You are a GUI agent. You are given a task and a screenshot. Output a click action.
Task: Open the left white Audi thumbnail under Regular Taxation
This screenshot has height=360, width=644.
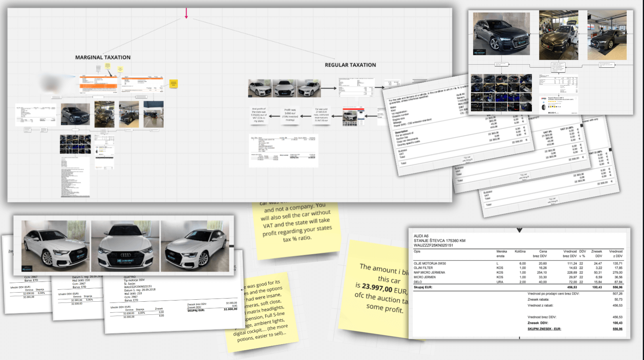[x=260, y=88]
